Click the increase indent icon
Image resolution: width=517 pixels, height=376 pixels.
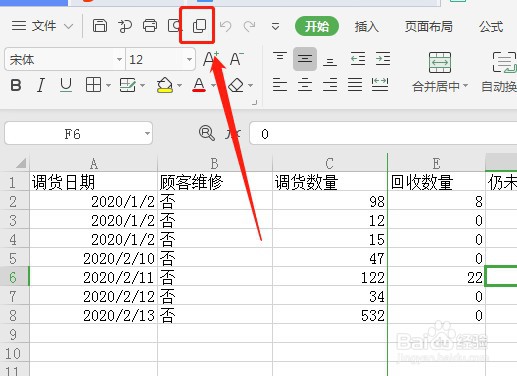(x=383, y=59)
